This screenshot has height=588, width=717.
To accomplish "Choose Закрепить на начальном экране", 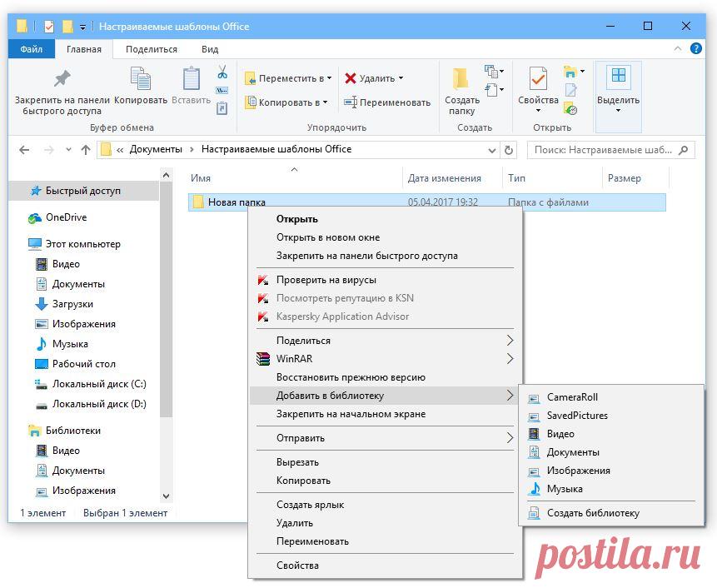I will (386, 414).
